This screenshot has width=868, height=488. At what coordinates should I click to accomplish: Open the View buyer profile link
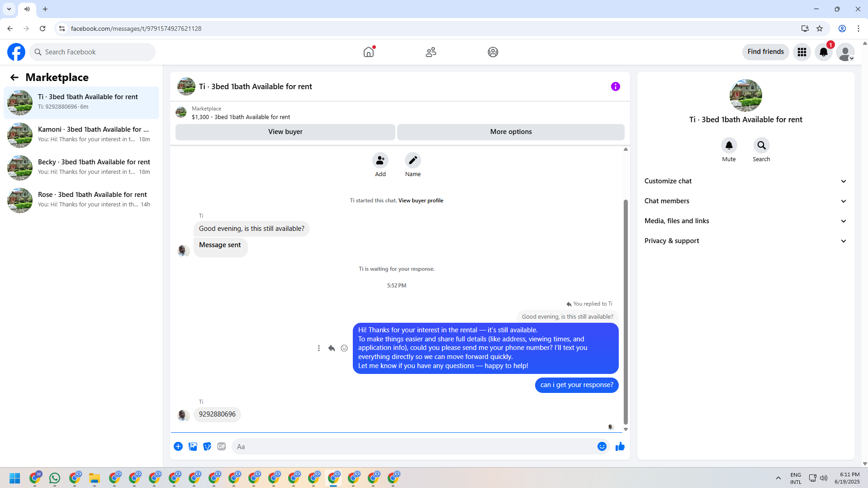[x=421, y=201]
